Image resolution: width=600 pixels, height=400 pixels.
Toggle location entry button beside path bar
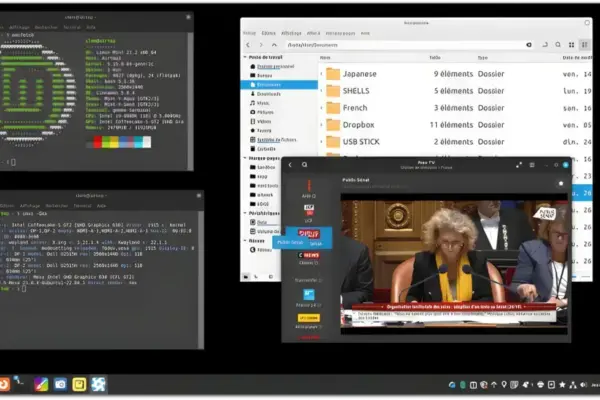click(x=545, y=45)
